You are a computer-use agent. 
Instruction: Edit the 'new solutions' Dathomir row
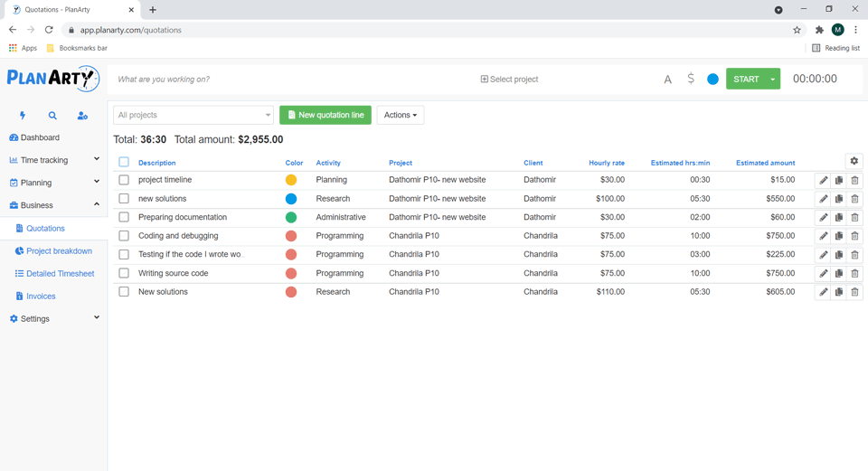[x=823, y=199]
